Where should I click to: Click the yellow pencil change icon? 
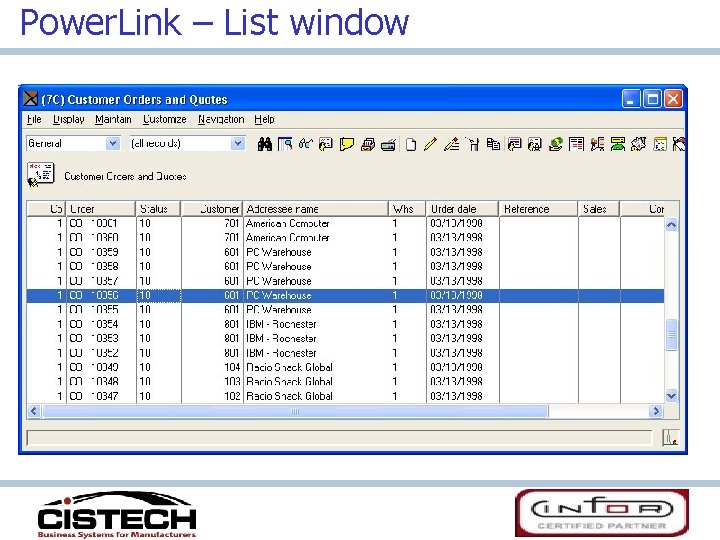(x=431, y=144)
